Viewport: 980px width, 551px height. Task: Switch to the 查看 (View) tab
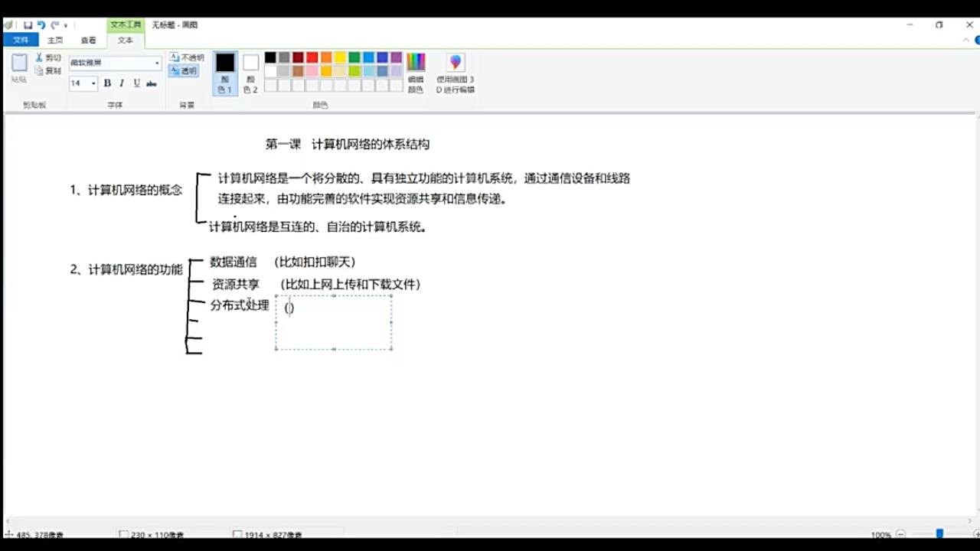(x=89, y=40)
